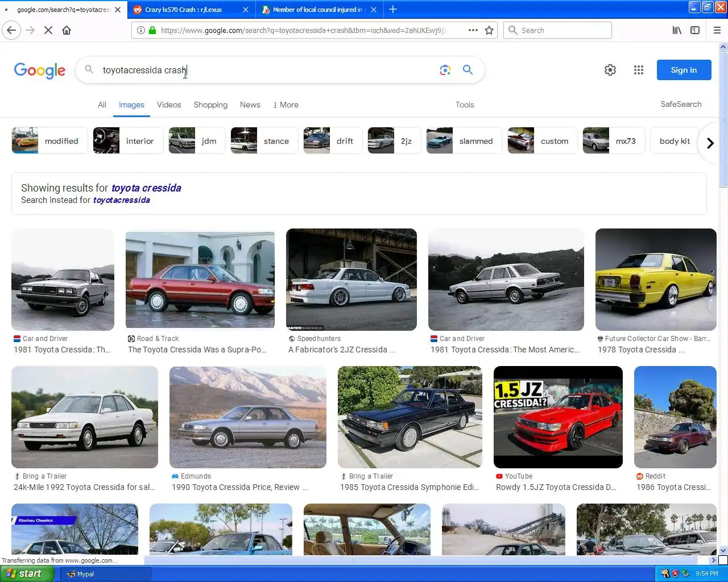Viewport: 728px width, 582px height.
Task: Click the horizontal scrollbar right arrow
Action: [714, 560]
